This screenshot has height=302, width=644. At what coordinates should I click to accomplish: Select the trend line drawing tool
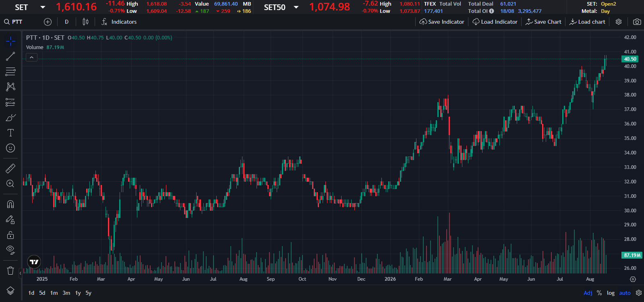(10, 57)
